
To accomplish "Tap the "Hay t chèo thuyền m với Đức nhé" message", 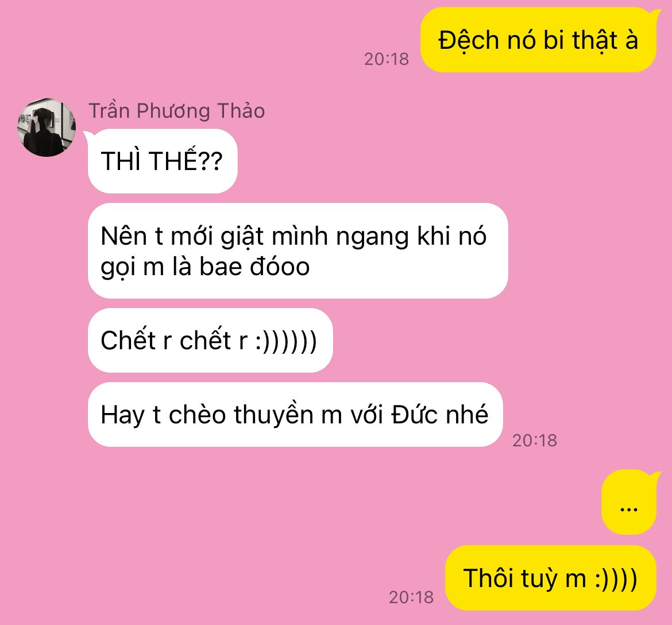I will click(x=295, y=415).
